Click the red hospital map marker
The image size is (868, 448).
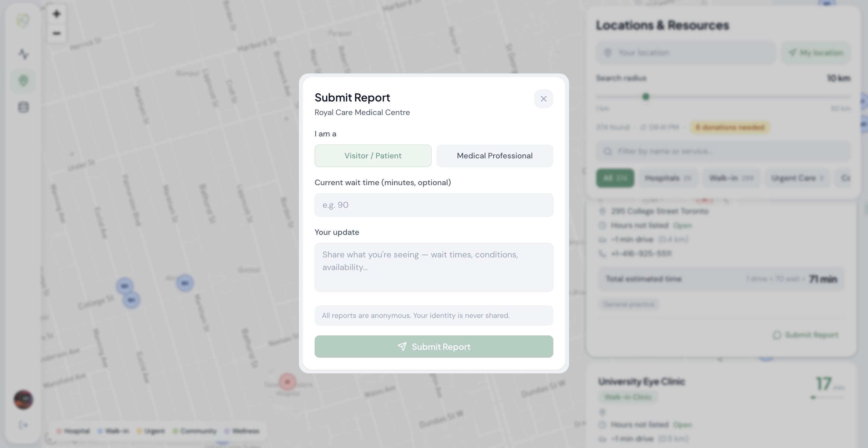pyautogui.click(x=287, y=382)
